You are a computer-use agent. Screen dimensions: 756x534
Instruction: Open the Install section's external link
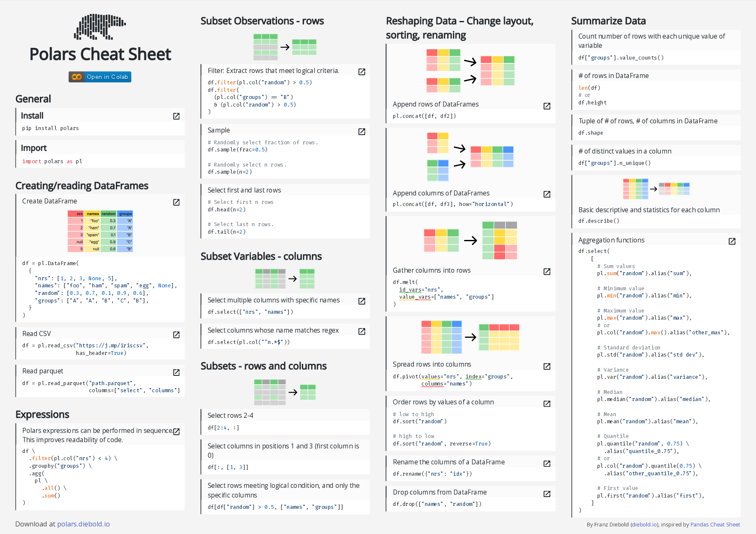pyautogui.click(x=176, y=116)
